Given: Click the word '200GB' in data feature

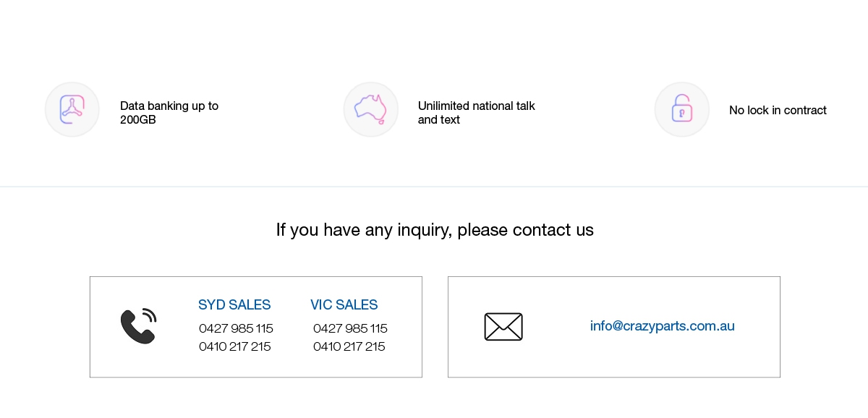Looking at the screenshot, I should coord(138,120).
